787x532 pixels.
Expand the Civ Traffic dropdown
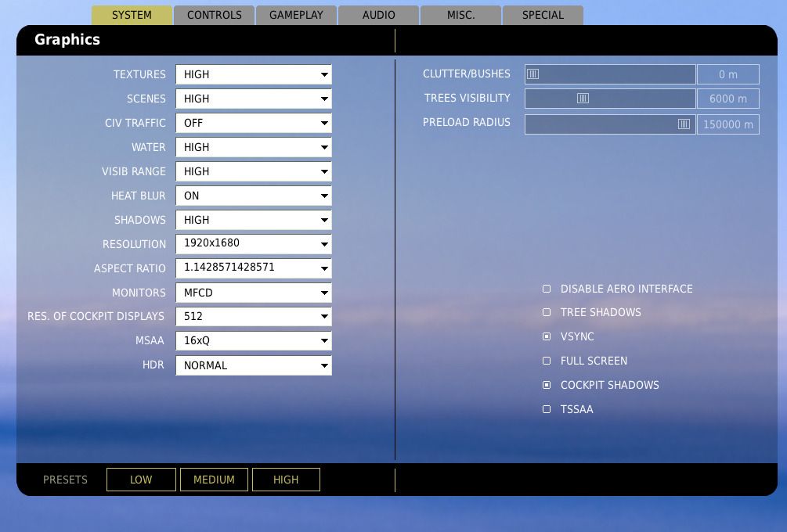[x=253, y=123]
